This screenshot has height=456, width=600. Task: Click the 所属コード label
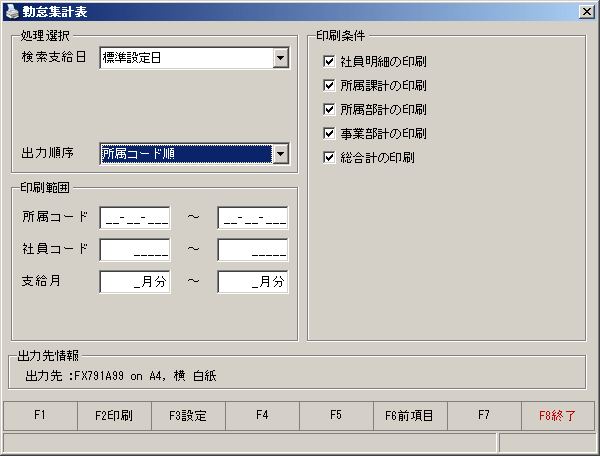coord(55,217)
